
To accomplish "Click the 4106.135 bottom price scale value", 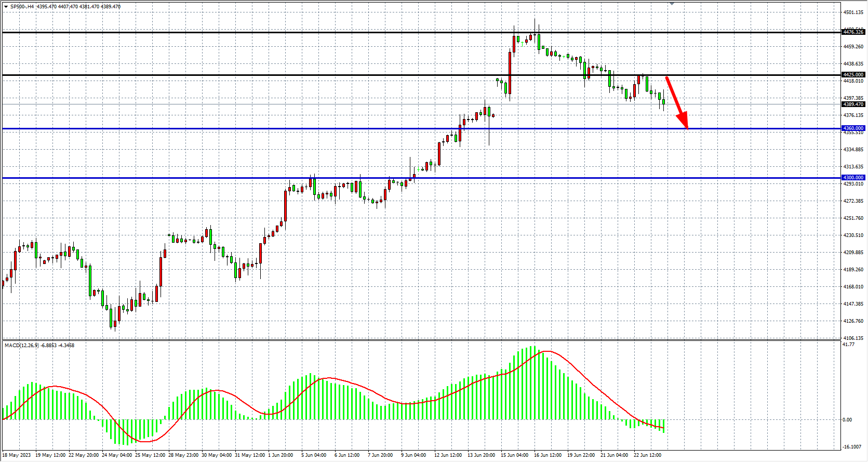I will 853,338.
